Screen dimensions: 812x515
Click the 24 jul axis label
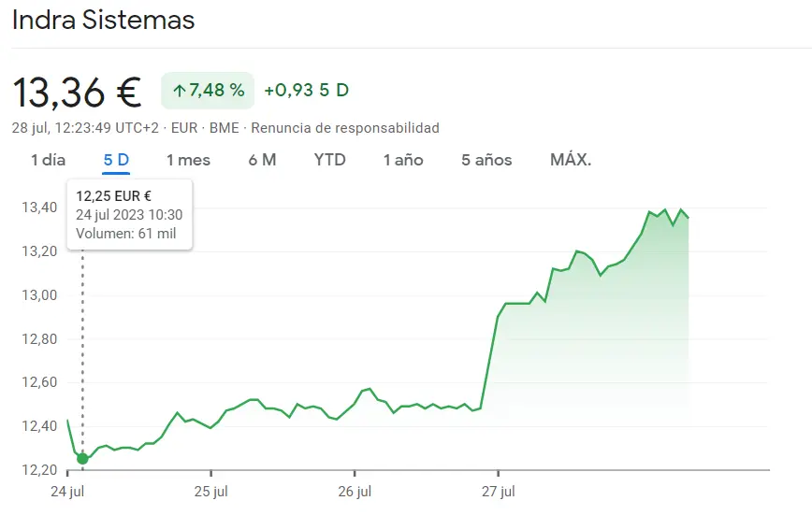coord(67,492)
